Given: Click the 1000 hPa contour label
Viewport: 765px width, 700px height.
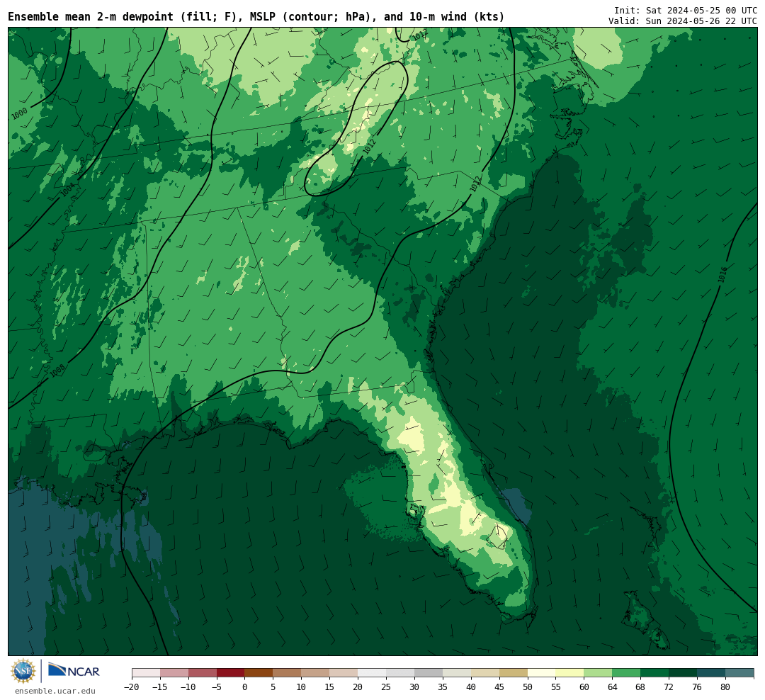Looking at the screenshot, I should [x=20, y=114].
